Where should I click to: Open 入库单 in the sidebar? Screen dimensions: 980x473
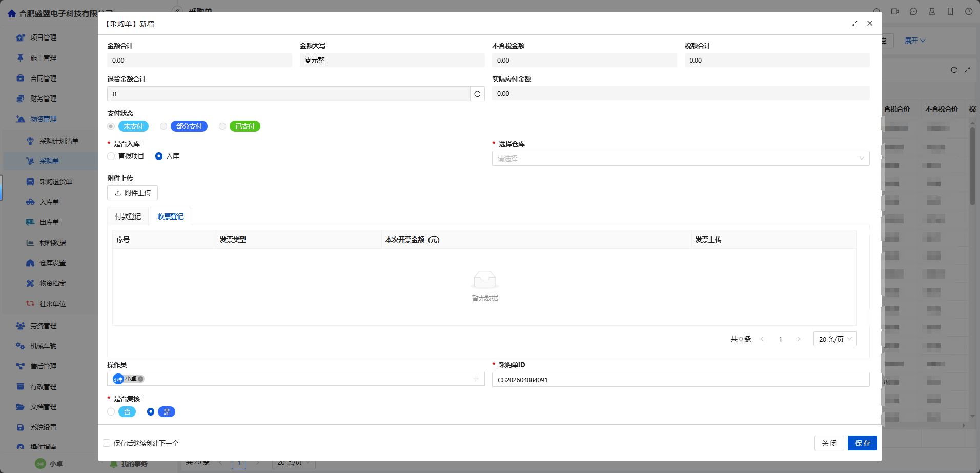coord(49,202)
